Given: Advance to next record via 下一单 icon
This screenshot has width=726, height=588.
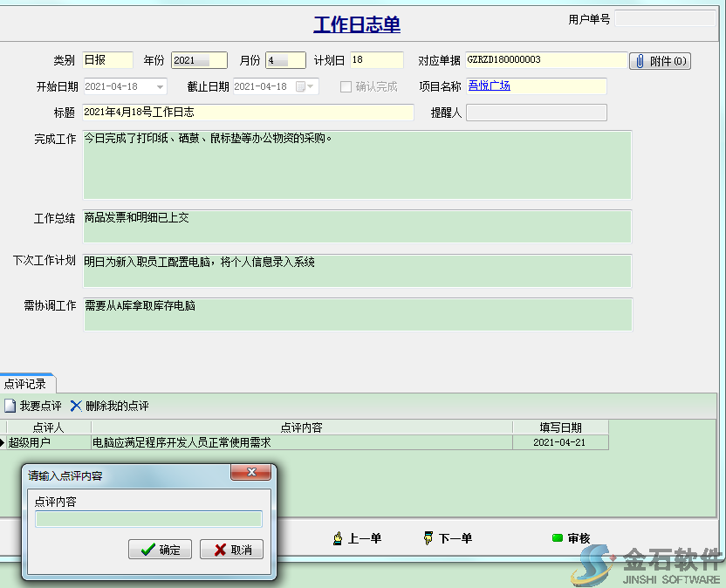Looking at the screenshot, I should [447, 538].
